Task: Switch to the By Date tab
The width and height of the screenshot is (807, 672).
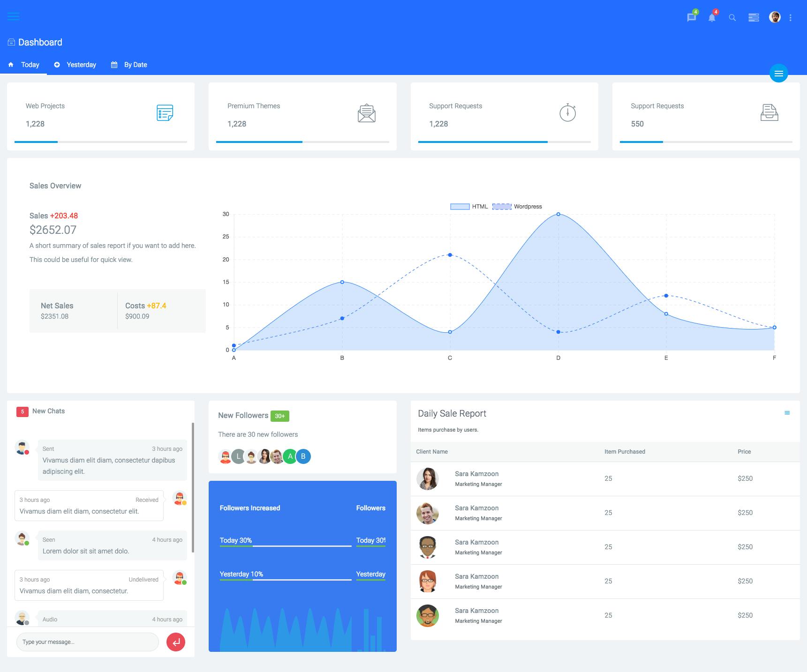Action: [x=129, y=65]
